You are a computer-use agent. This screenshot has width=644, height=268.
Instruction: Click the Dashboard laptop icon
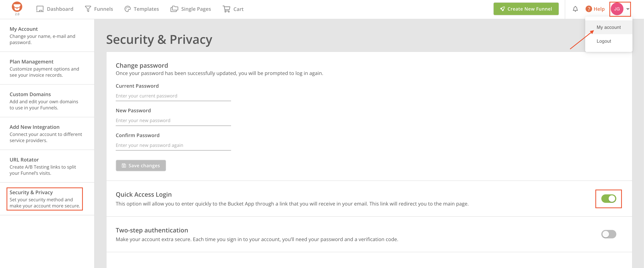[x=40, y=9]
